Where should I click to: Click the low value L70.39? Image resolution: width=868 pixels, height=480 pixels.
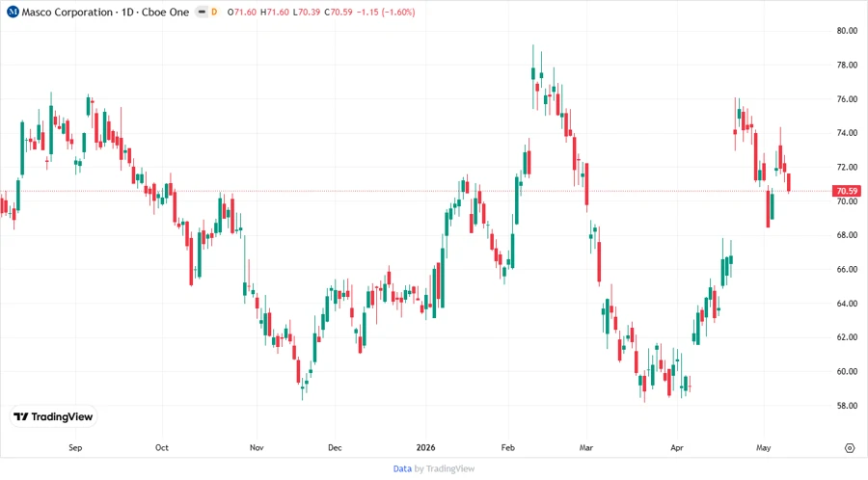click(x=306, y=12)
